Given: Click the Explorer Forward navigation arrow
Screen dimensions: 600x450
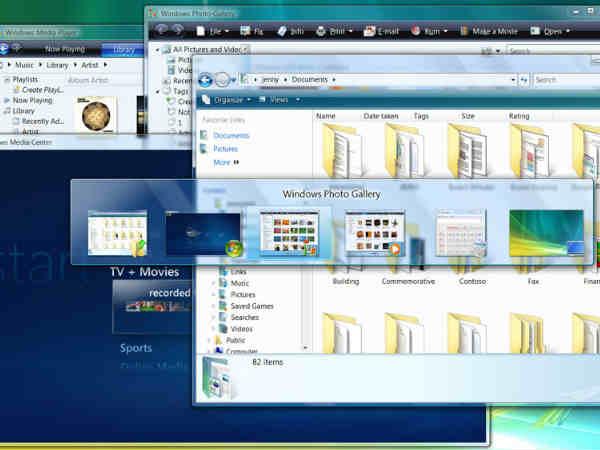Looking at the screenshot, I should tap(224, 80).
